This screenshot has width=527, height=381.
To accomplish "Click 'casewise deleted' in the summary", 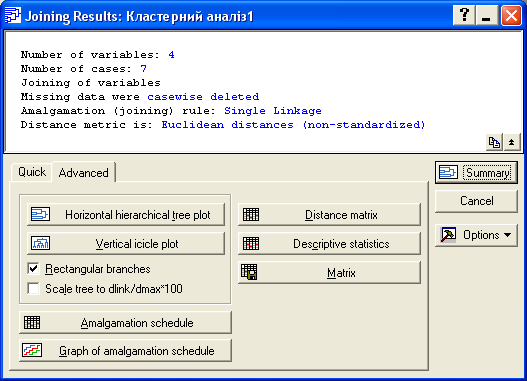I will pos(203,97).
